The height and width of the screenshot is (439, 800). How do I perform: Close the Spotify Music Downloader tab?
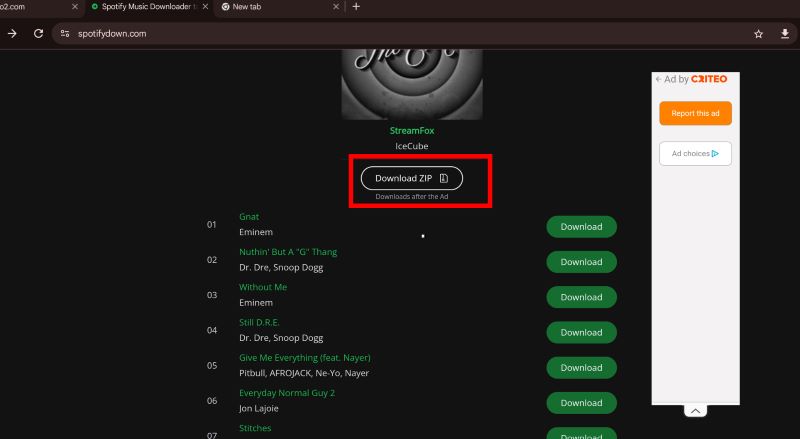(205, 7)
